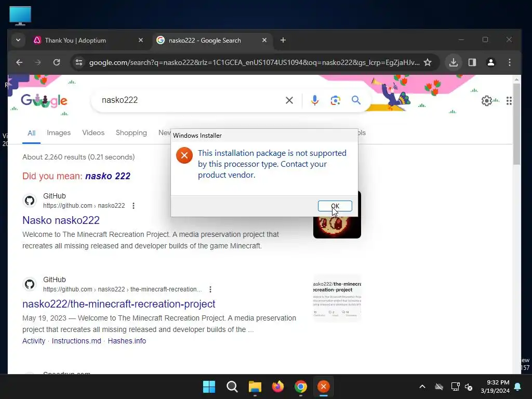Click the second result's repository thumbnail
Image resolution: width=532 pixels, height=399 pixels.
[337, 298]
